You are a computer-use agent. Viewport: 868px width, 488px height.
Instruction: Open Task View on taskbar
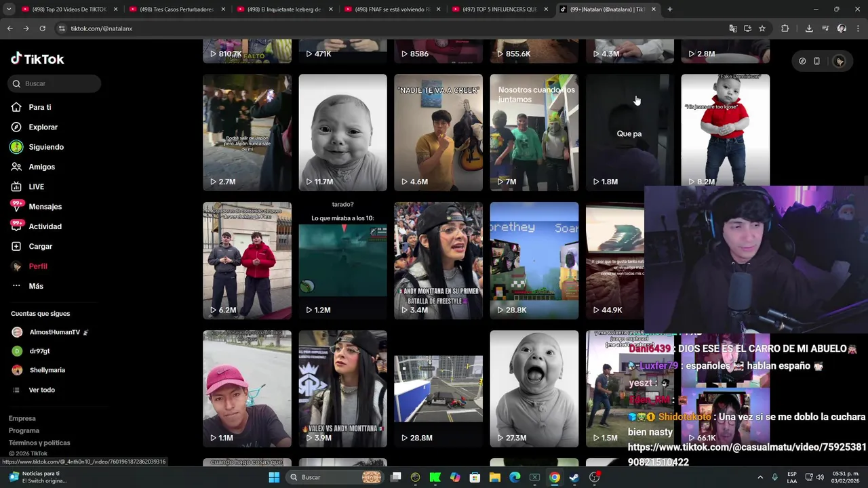[396, 477]
